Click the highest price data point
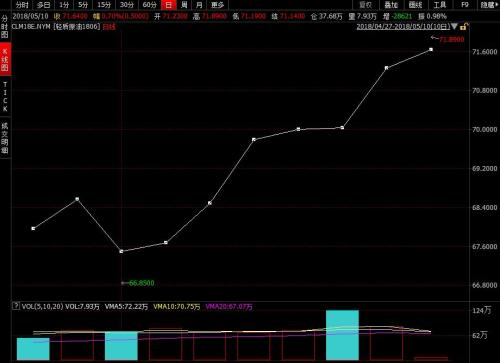The image size is (500, 363). click(431, 49)
